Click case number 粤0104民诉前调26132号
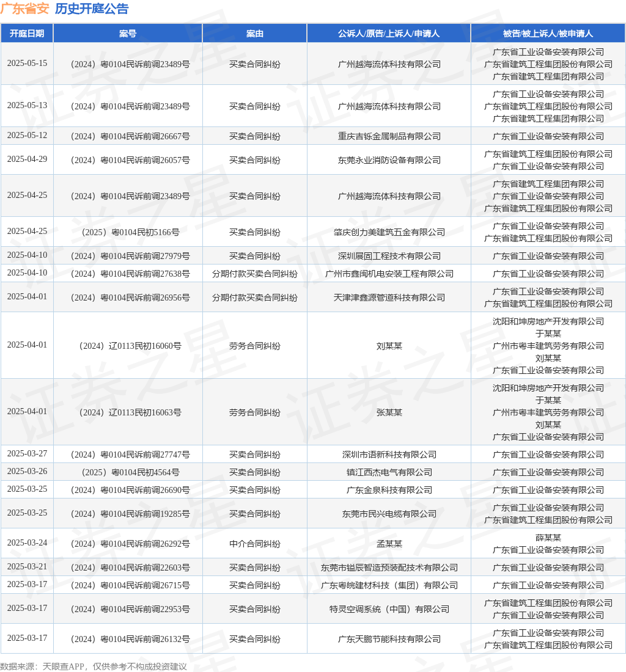Image resolution: width=626 pixels, height=672 pixels. (x=130, y=640)
